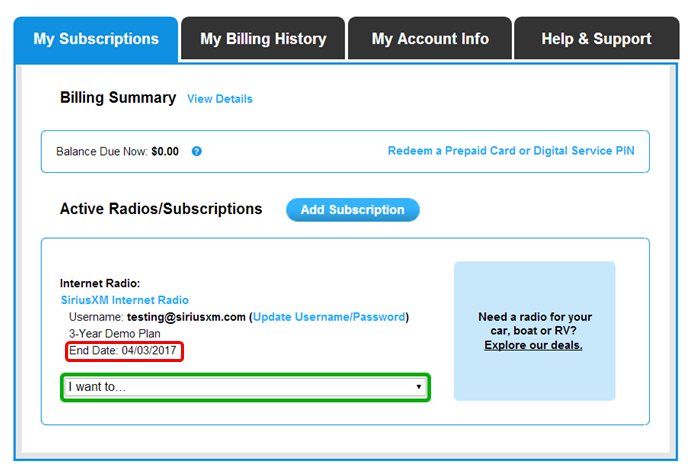The image size is (695, 474).
Task: Open the SiriusXM Internet Radio link
Action: (x=124, y=300)
